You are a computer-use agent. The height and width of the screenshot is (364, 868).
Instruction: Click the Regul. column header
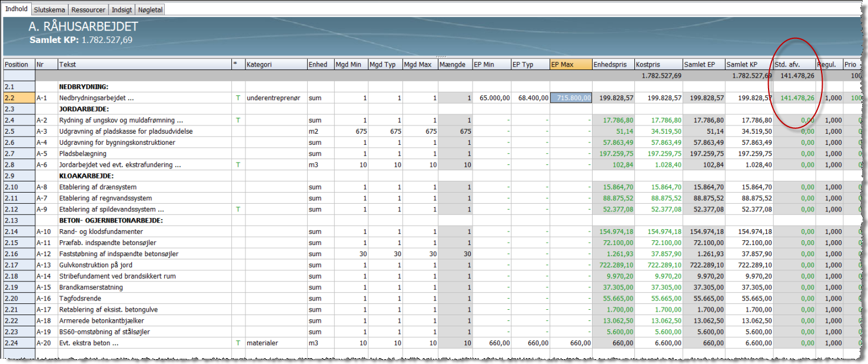tap(830, 64)
